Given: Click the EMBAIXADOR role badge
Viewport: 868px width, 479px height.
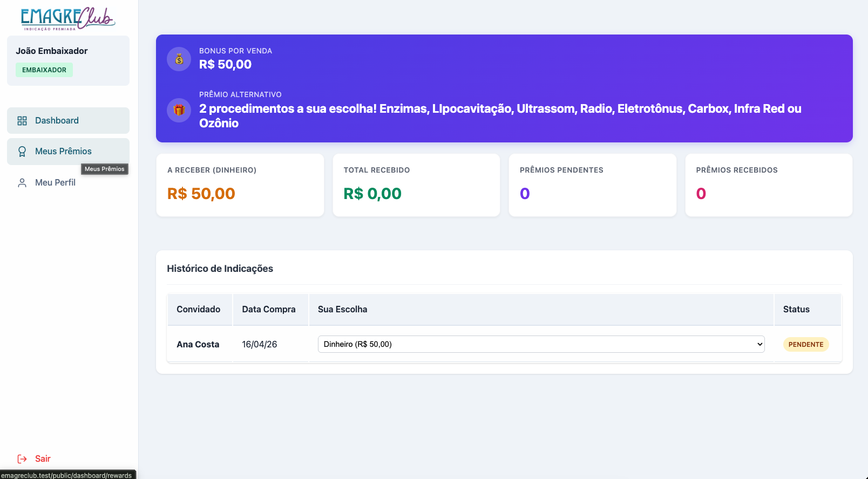Looking at the screenshot, I should tap(44, 70).
